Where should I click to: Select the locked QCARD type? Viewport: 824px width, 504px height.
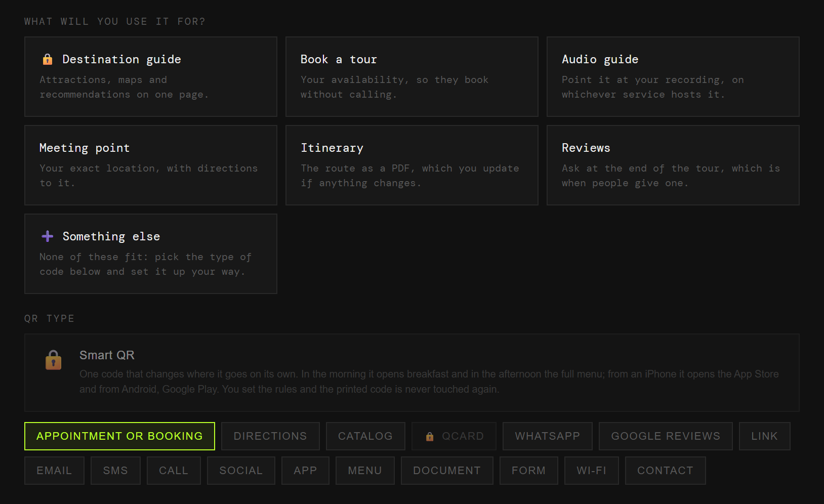point(454,436)
